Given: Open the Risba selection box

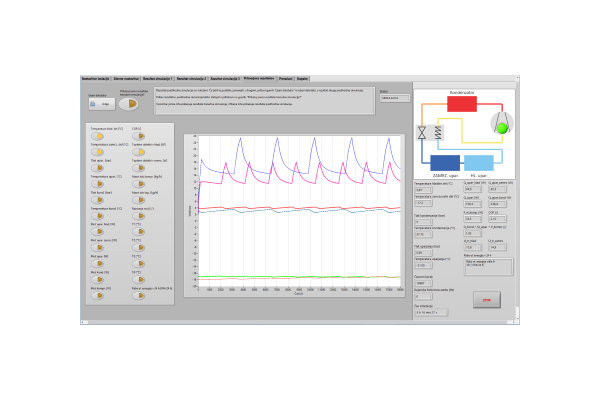Looking at the screenshot, I should 395,98.
